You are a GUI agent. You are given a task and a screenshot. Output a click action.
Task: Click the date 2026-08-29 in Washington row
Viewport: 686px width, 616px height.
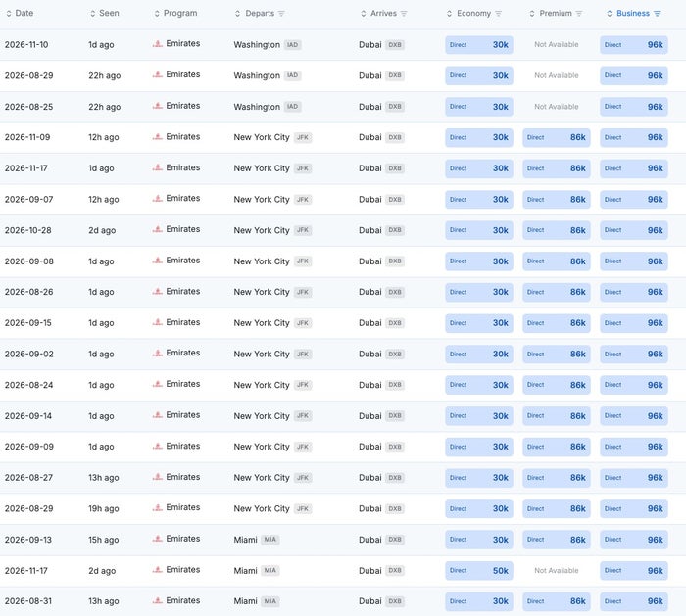(28, 75)
